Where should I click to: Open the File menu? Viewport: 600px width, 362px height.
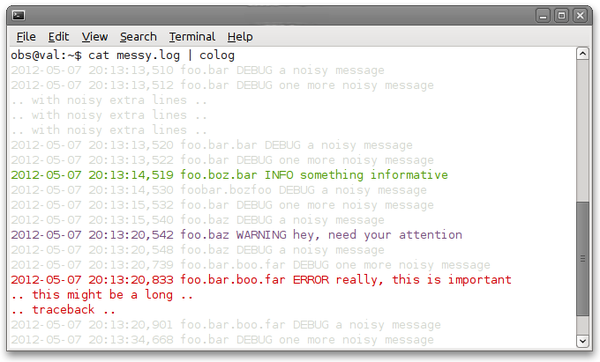click(26, 37)
